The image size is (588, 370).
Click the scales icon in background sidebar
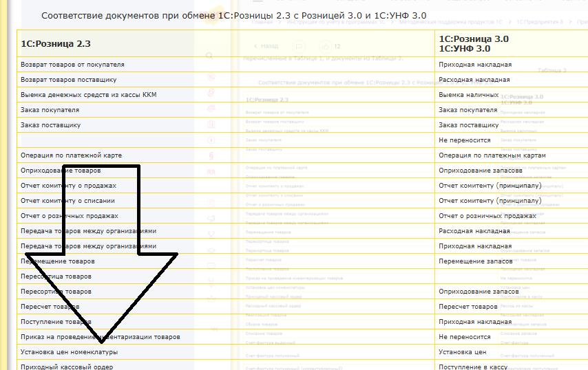pyautogui.click(x=211, y=109)
